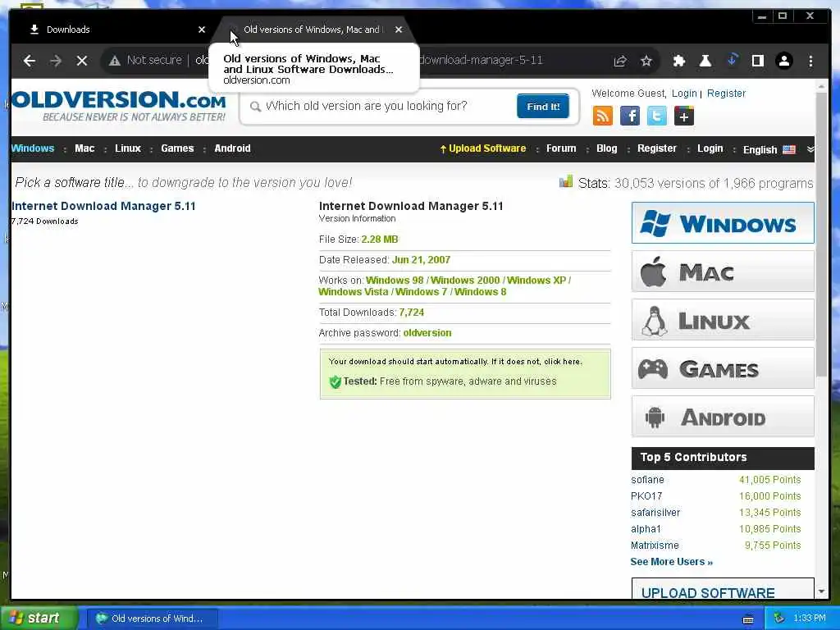
Task: Open contributor PKO17's profile
Action: point(646,496)
